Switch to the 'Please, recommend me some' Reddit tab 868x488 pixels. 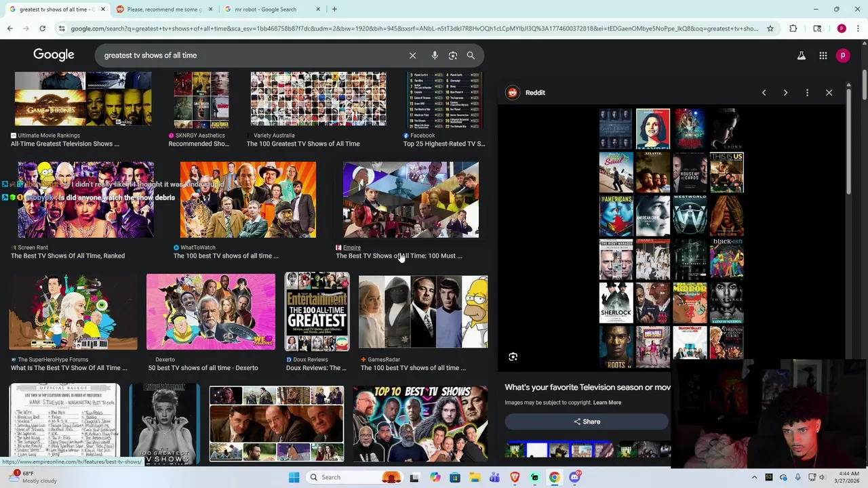tap(163, 9)
